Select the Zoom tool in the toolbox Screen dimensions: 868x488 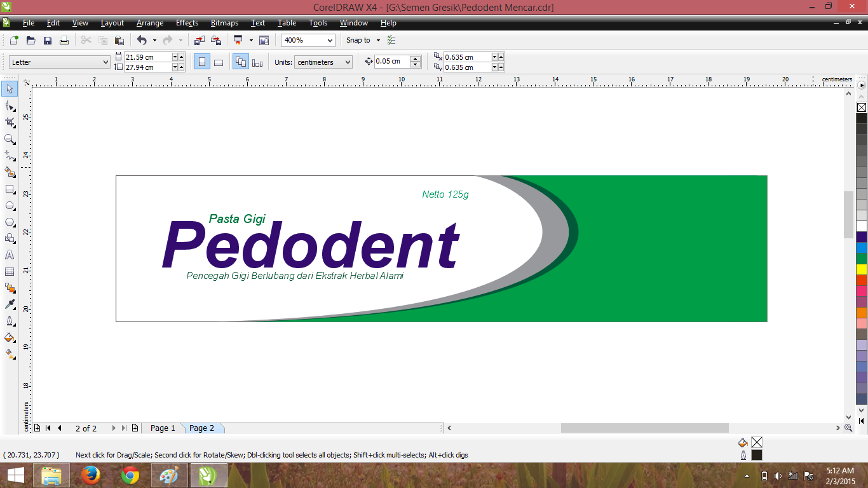10,139
